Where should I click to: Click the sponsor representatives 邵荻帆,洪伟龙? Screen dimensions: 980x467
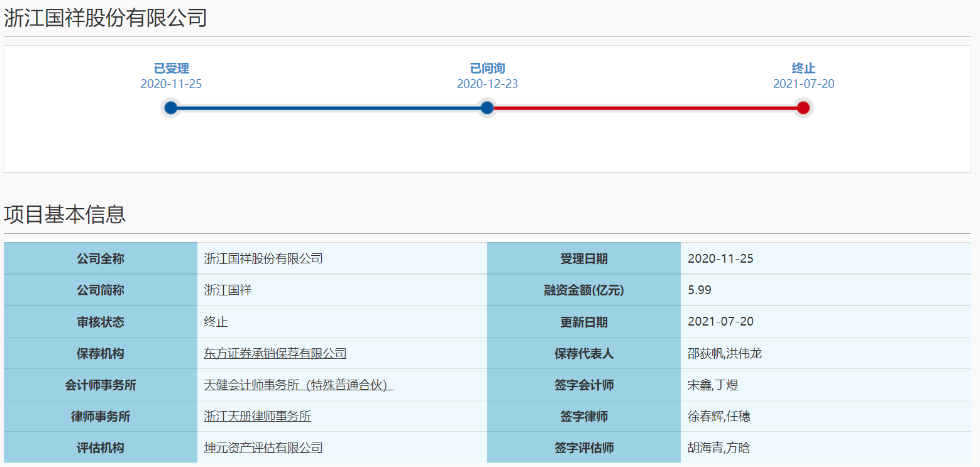(725, 353)
